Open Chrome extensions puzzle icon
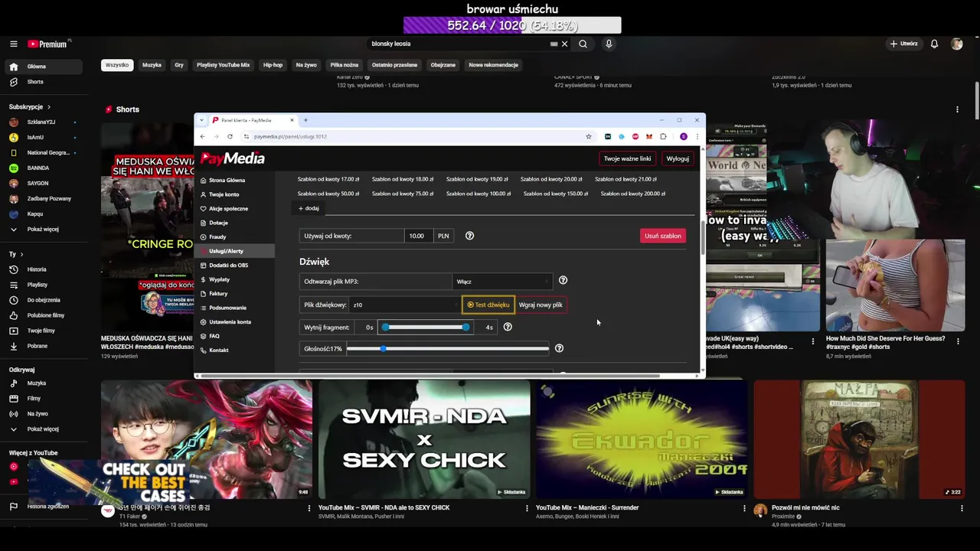This screenshot has width=980, height=551. click(663, 136)
